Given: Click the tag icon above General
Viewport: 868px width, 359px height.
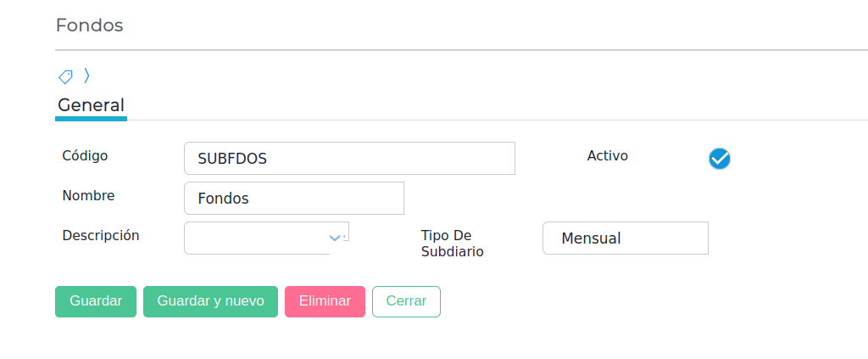Looking at the screenshot, I should (65, 77).
